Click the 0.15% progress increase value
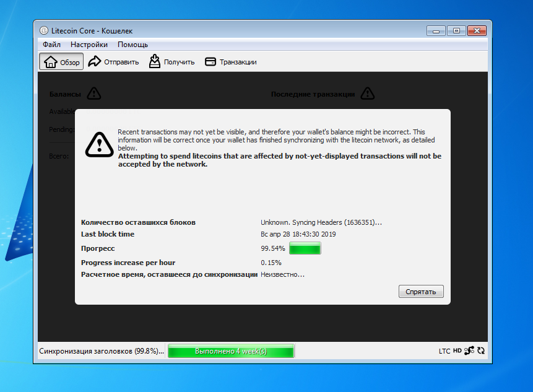The width and height of the screenshot is (533, 392). [271, 263]
